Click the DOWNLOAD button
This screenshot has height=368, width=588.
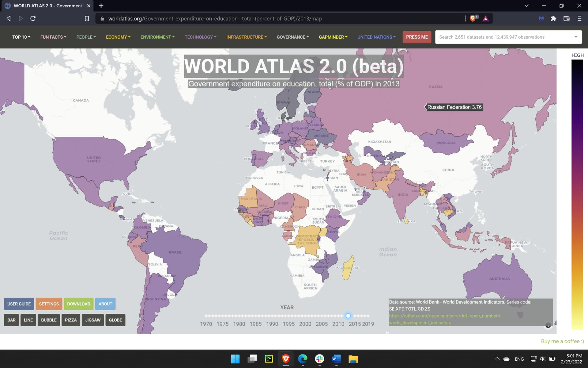(x=78, y=304)
